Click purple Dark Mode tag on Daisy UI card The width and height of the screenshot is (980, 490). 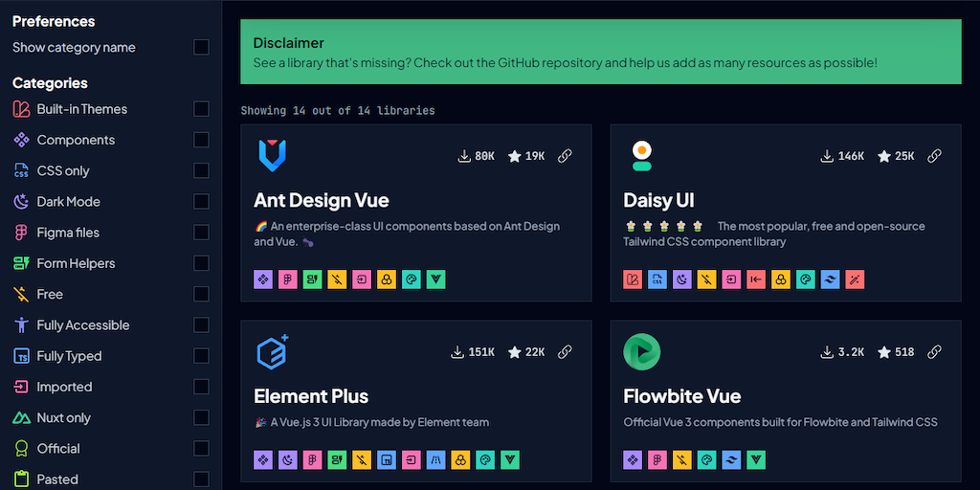pos(681,279)
